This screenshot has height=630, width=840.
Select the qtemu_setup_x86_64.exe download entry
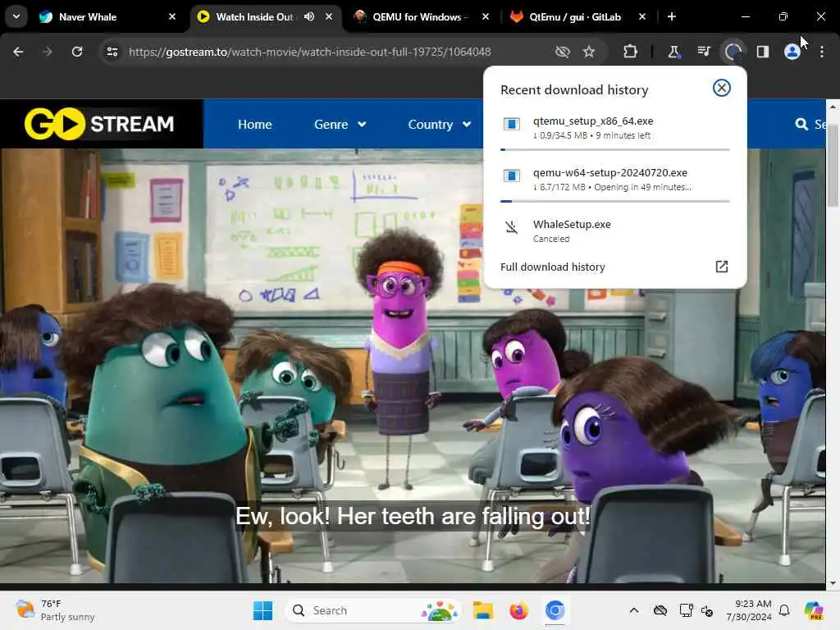(615, 128)
